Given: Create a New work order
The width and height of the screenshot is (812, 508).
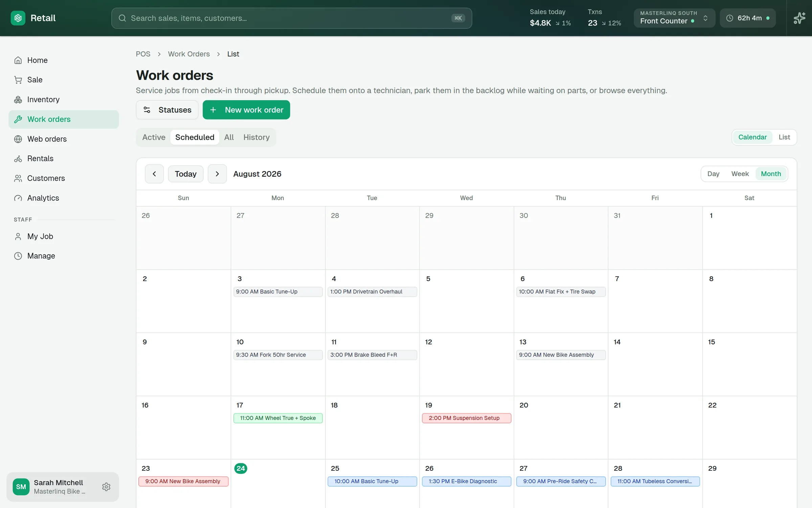Looking at the screenshot, I should 246,110.
